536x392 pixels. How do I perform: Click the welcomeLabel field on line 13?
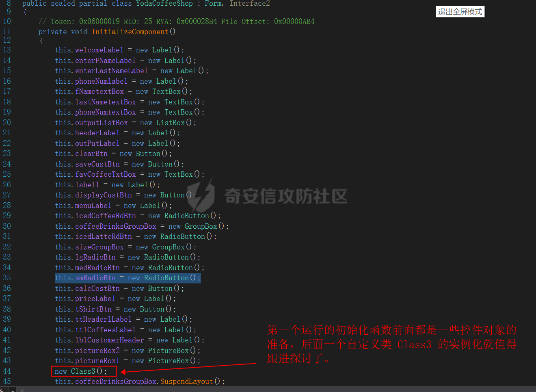[99, 50]
